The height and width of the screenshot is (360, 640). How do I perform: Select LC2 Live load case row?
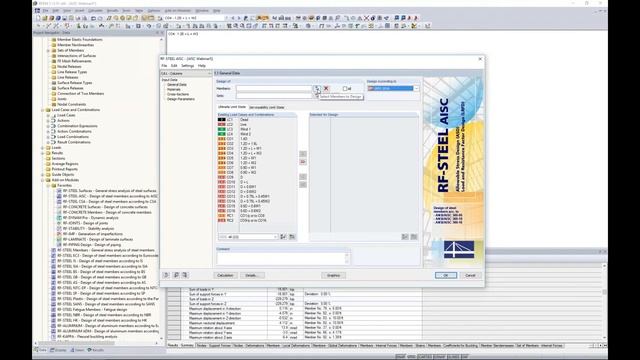tap(256, 124)
